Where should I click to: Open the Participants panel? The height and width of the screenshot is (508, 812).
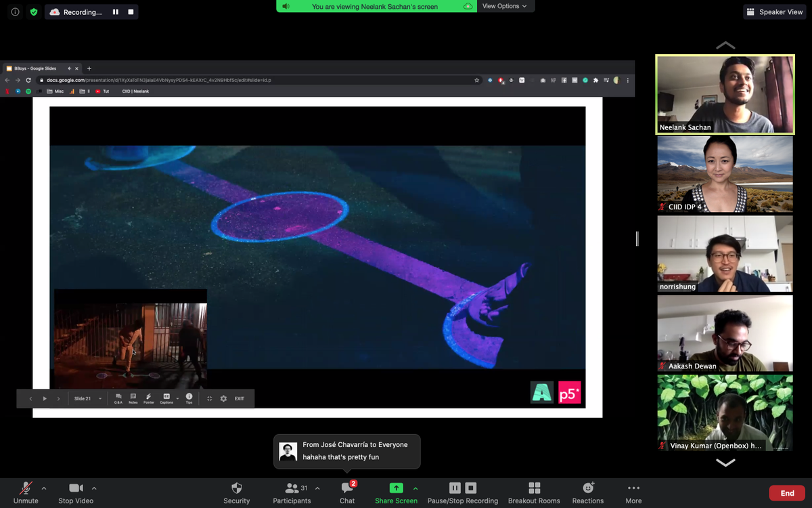pos(292,492)
